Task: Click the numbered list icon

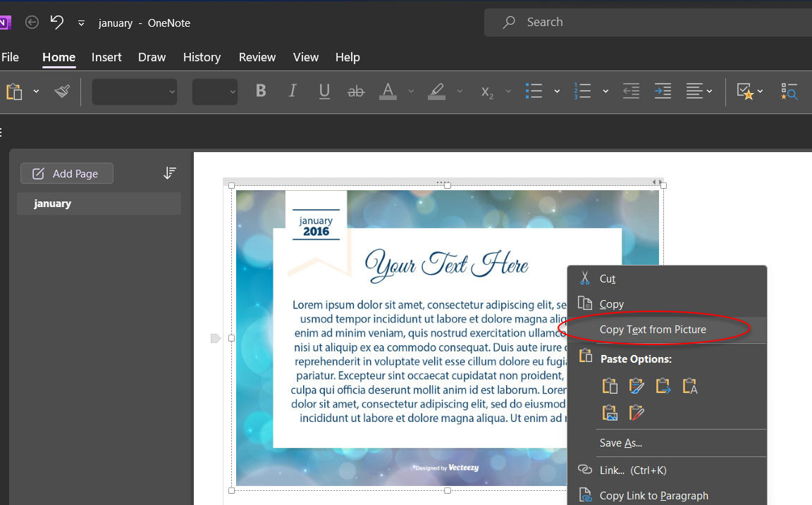Action: click(x=582, y=92)
